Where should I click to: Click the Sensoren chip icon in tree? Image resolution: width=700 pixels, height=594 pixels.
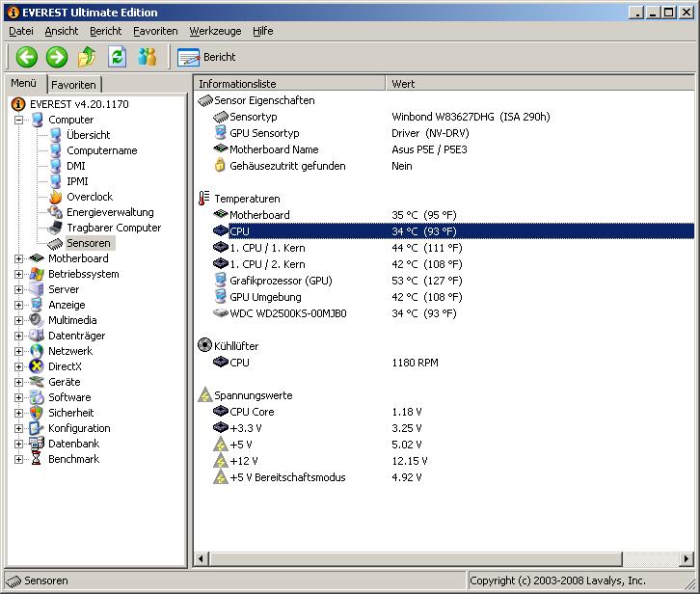[x=55, y=243]
